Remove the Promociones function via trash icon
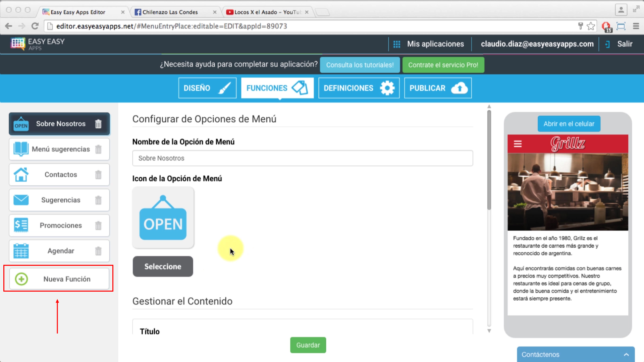Screen dimensions: 644x362 click(98, 226)
